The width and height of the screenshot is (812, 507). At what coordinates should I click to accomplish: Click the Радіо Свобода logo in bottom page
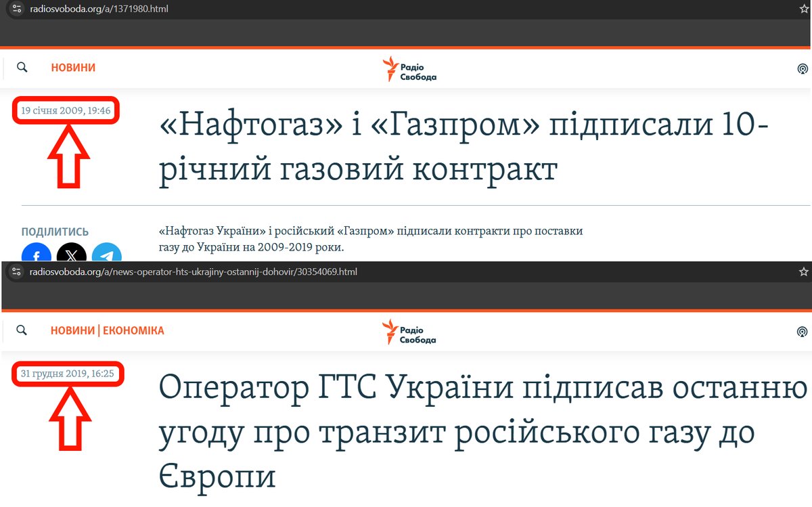[x=410, y=332]
